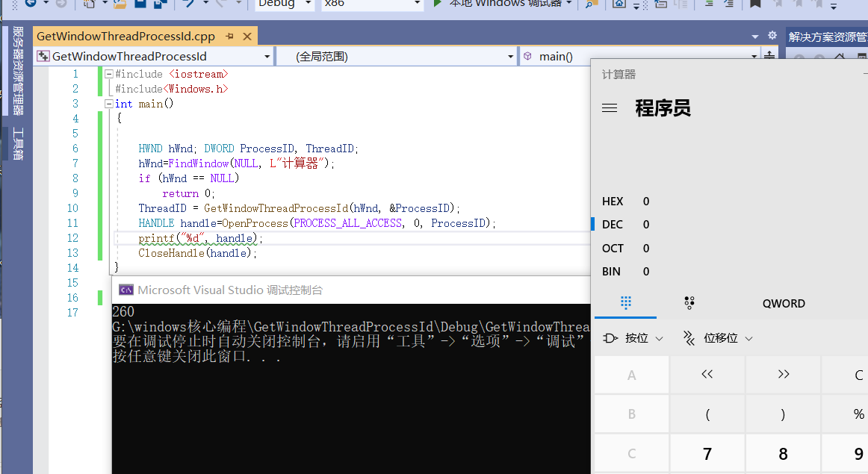Open the 本地 Windows 调试器 dropdown arrow
The width and height of the screenshot is (868, 474).
569,3
